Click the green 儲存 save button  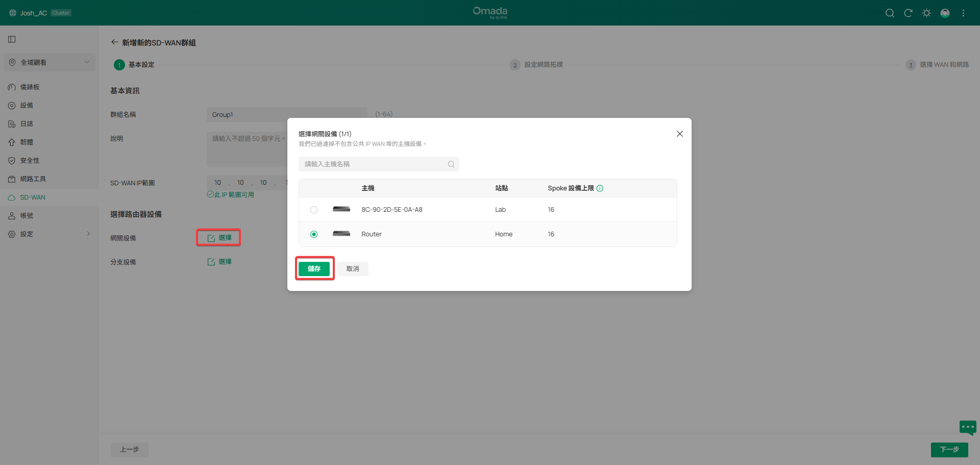tap(314, 269)
